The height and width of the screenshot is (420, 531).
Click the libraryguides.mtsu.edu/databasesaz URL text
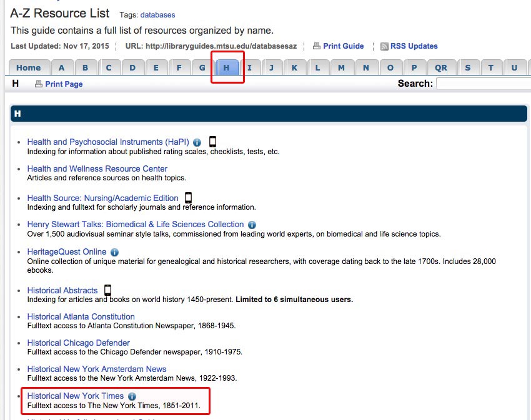pos(221,46)
